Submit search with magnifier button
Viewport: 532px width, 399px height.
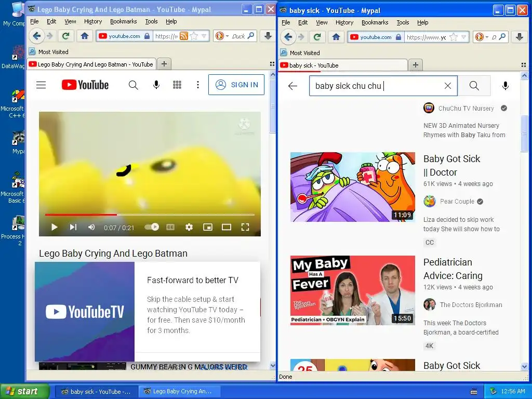[474, 86]
